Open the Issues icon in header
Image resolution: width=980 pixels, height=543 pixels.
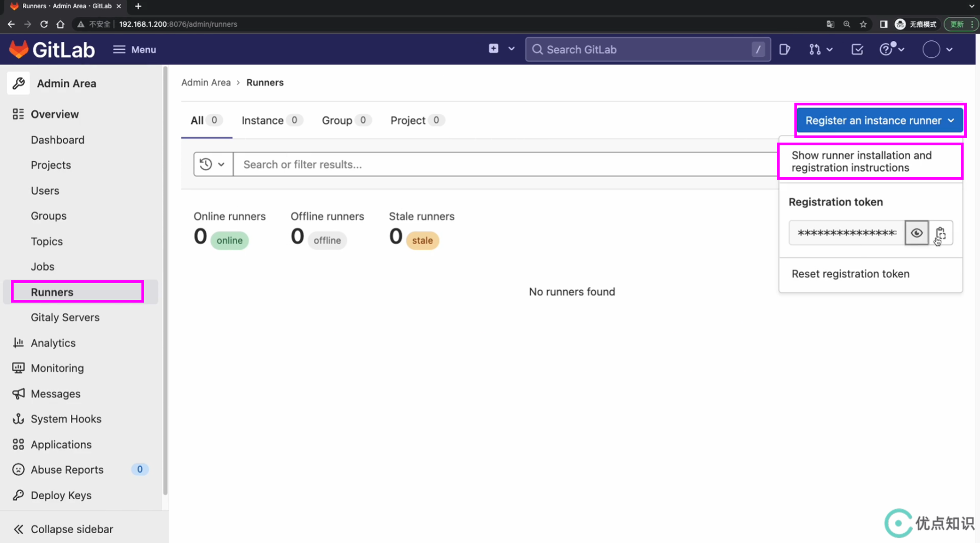coord(785,49)
